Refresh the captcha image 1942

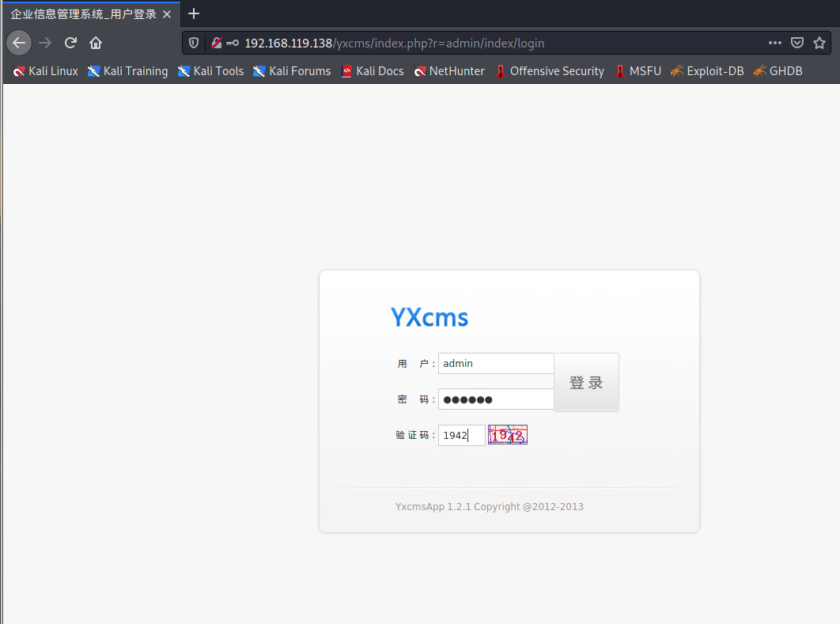click(508, 434)
